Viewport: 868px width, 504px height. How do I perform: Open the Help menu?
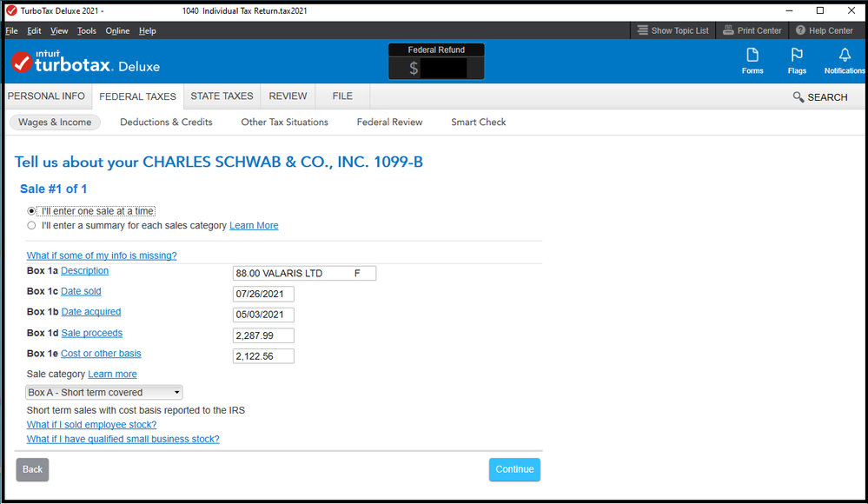point(147,31)
